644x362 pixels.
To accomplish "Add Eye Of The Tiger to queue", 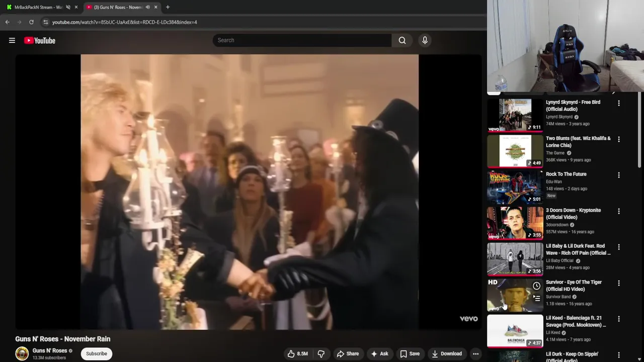I will click(x=537, y=298).
